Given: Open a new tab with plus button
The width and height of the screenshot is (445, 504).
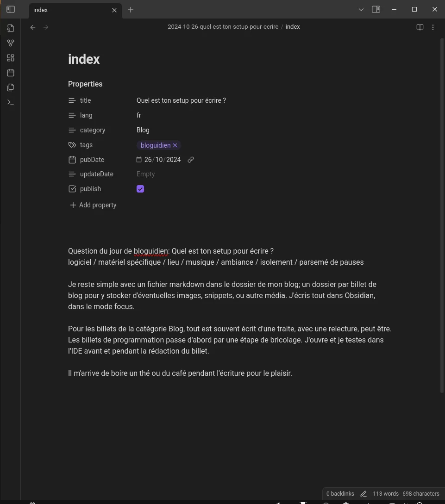Looking at the screenshot, I should coord(131,10).
